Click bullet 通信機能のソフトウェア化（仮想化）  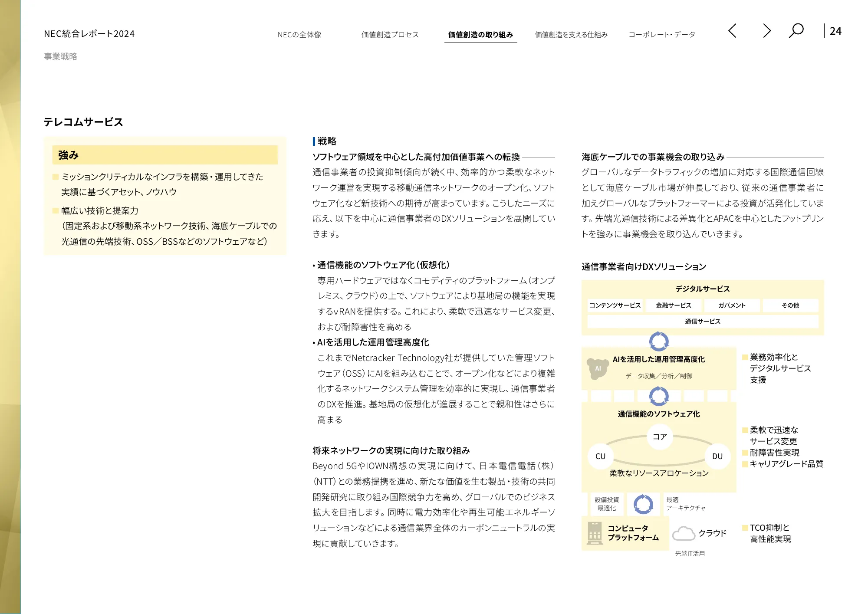(383, 265)
